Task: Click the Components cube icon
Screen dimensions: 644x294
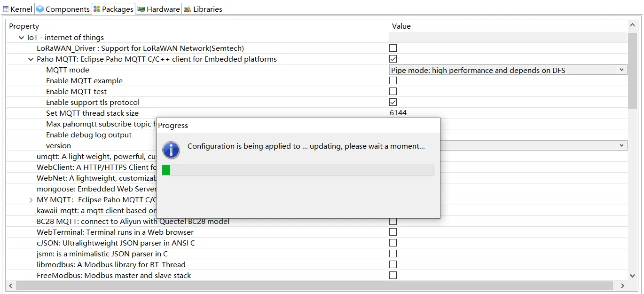Action: click(40, 9)
